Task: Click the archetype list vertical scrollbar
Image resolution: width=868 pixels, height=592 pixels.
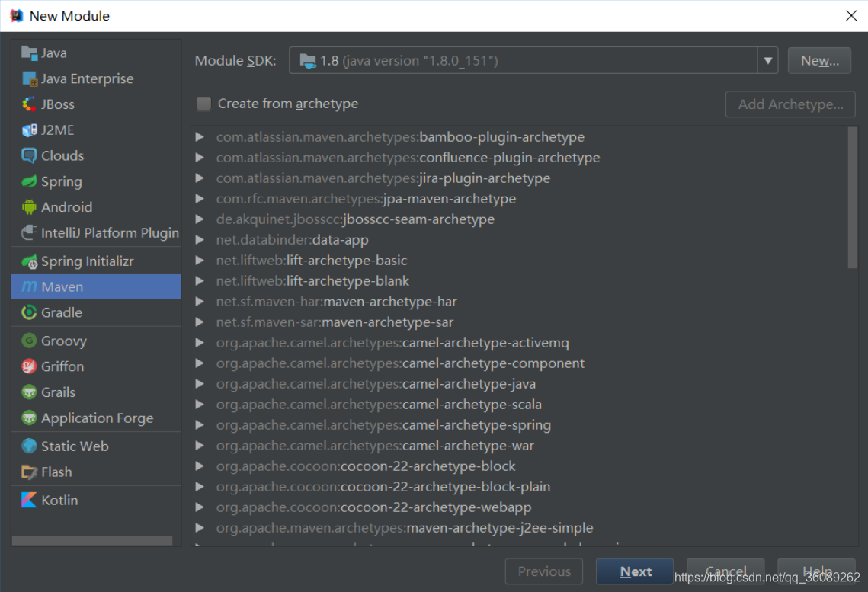Action: pos(853,198)
